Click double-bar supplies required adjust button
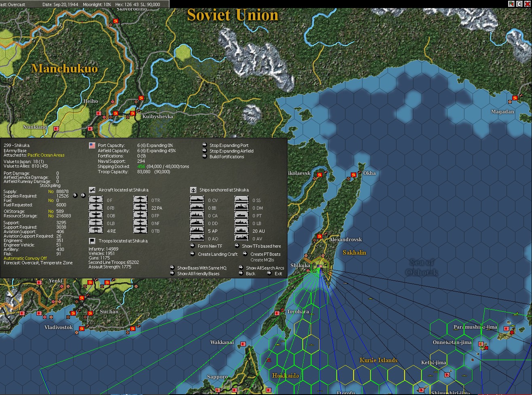Screen dimensions: 532x395 (83, 195)
